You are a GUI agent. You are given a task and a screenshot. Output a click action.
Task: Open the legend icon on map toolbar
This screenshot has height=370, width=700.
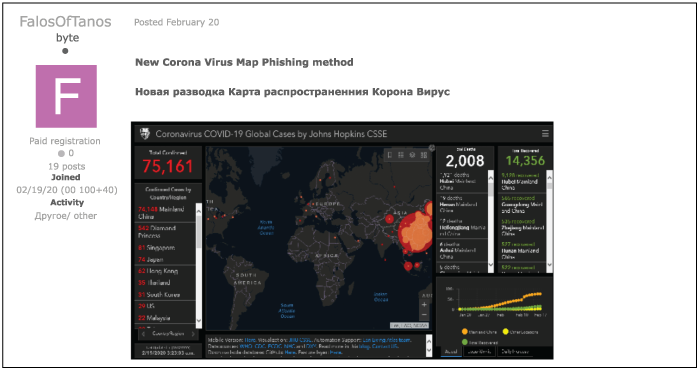(x=401, y=155)
